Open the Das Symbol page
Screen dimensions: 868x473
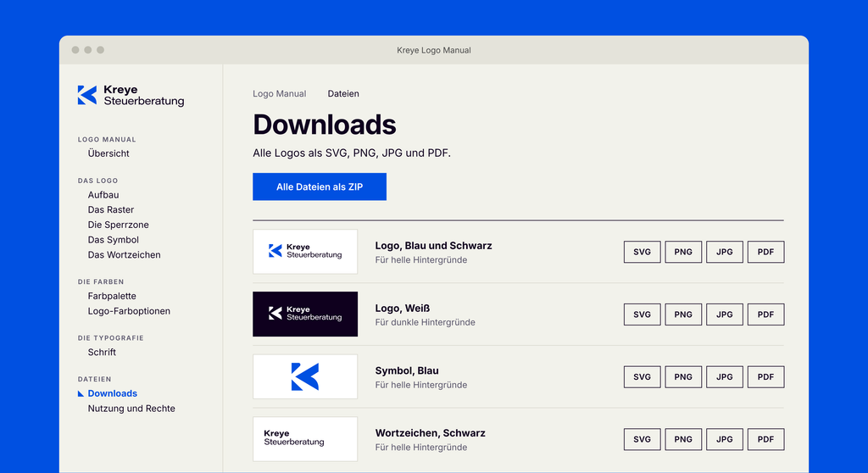[114, 240]
